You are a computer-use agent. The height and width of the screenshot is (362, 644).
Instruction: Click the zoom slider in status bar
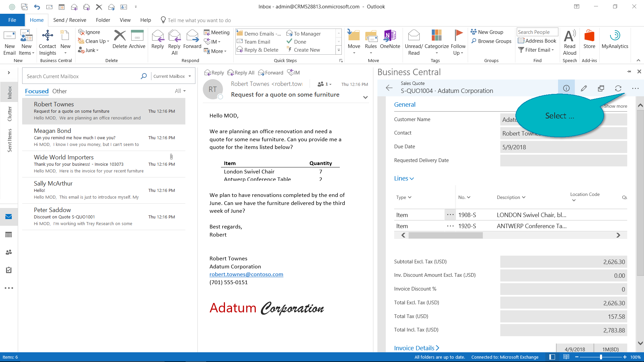(601, 357)
